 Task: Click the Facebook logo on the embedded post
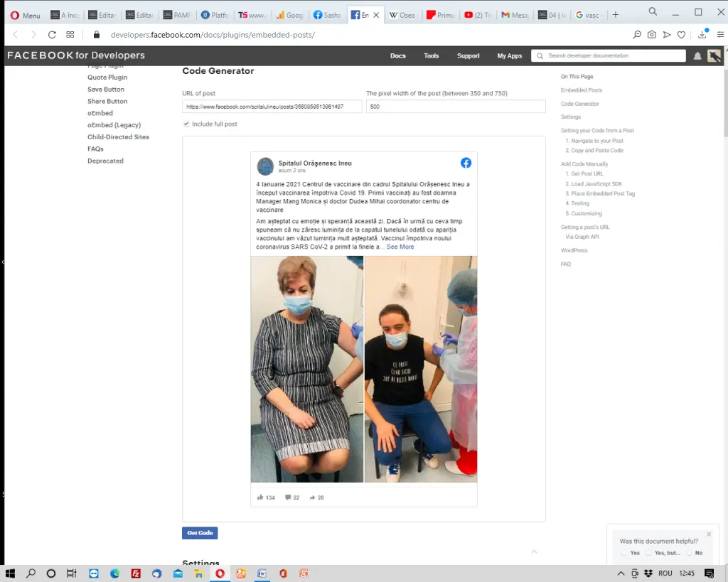(x=466, y=163)
